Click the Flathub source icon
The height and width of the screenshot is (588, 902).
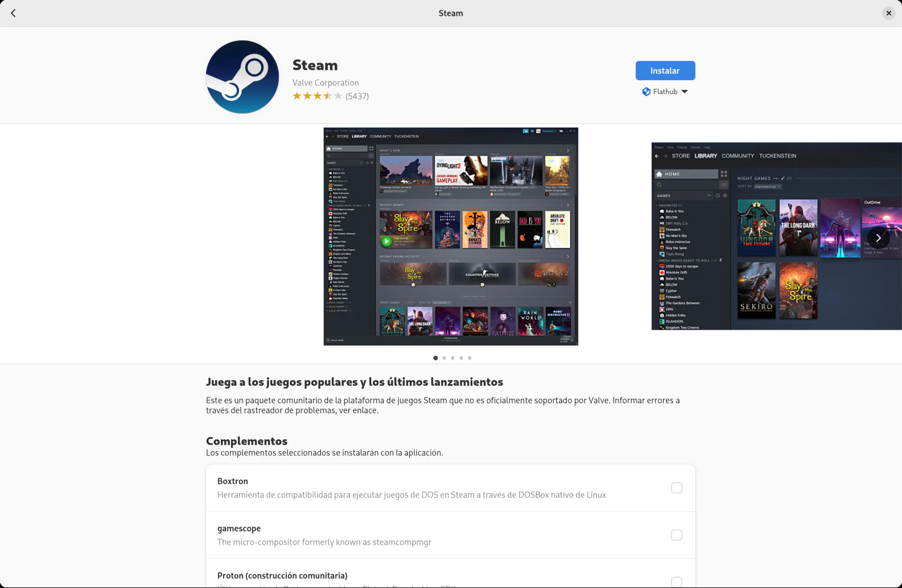[x=646, y=92]
